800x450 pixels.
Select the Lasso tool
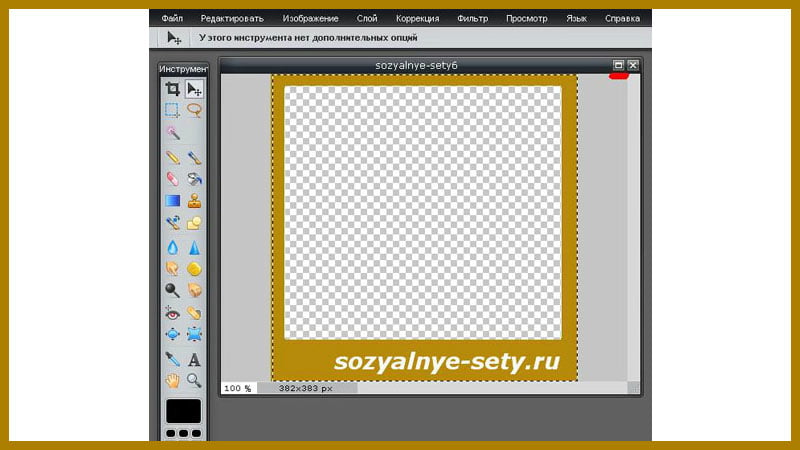pyautogui.click(x=194, y=110)
